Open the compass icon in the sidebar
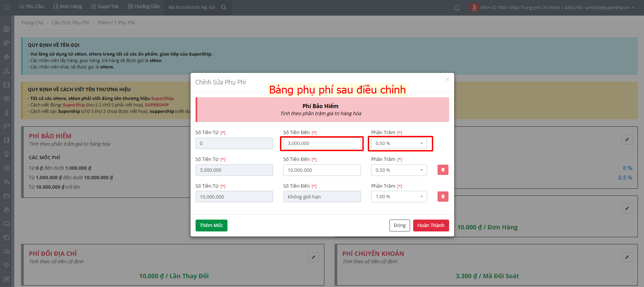Image resolution: width=644 pixels, height=287 pixels. 6,99
